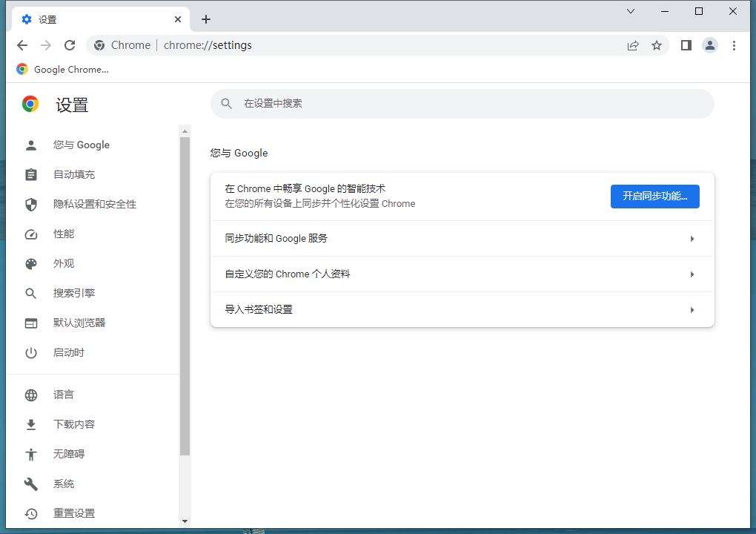This screenshot has width=756, height=534.
Task: Expand 同步功能和 Google 服务 arrow
Action: 692,239
